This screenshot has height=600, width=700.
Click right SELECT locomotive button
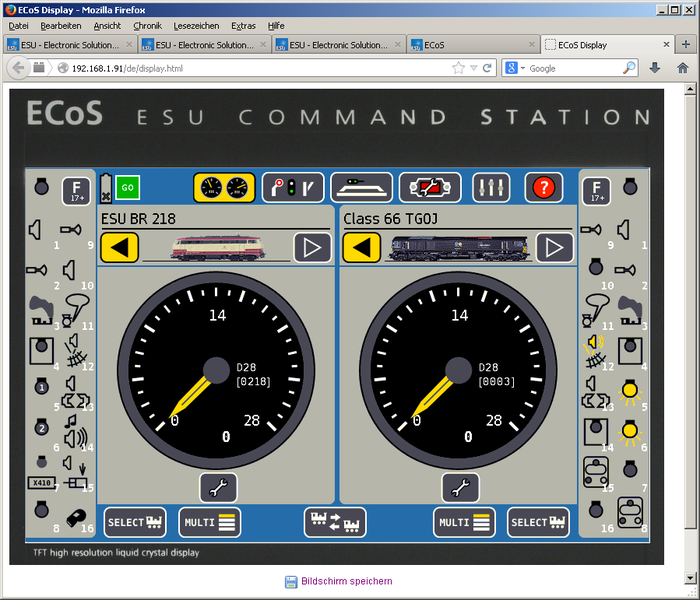tap(538, 522)
